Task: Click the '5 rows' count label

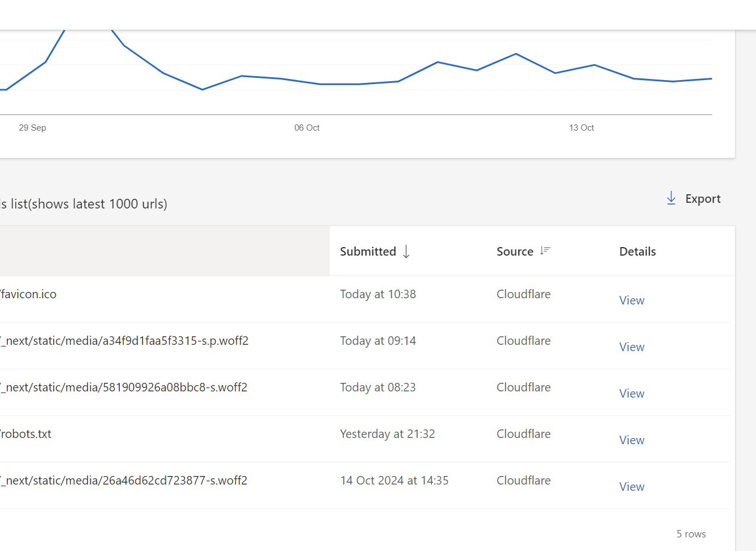Action: [x=691, y=534]
